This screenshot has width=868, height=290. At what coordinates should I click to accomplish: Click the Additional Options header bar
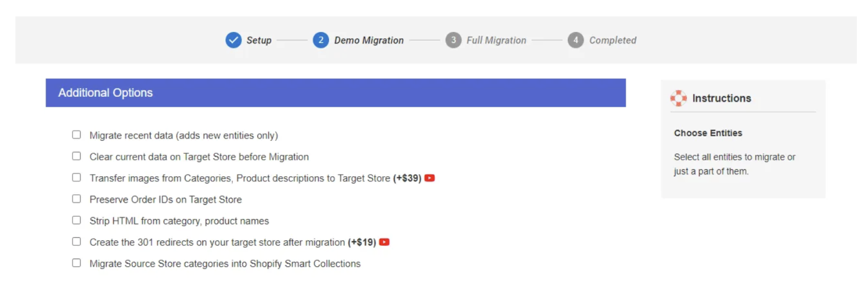(335, 93)
